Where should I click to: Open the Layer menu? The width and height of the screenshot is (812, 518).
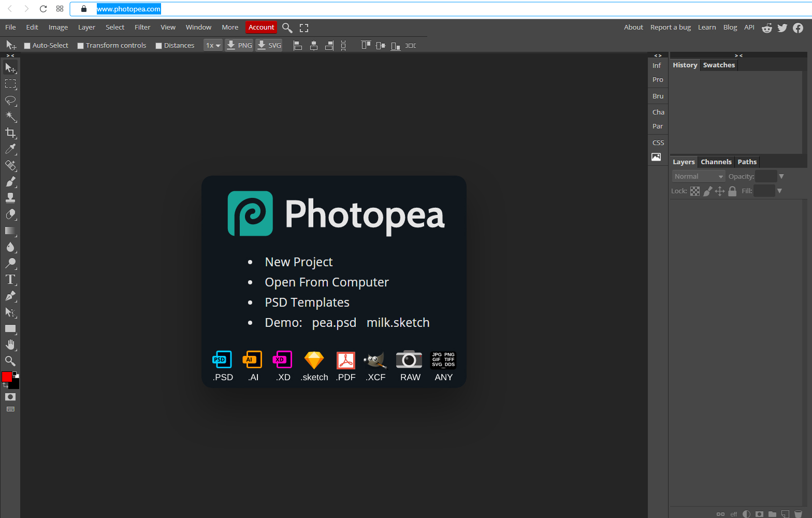point(86,27)
